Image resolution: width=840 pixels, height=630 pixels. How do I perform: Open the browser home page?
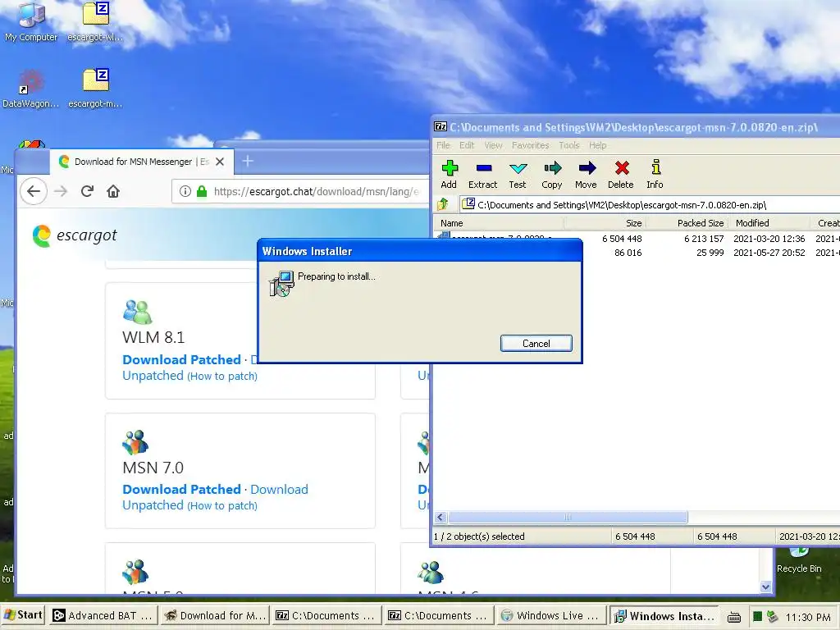pos(113,191)
